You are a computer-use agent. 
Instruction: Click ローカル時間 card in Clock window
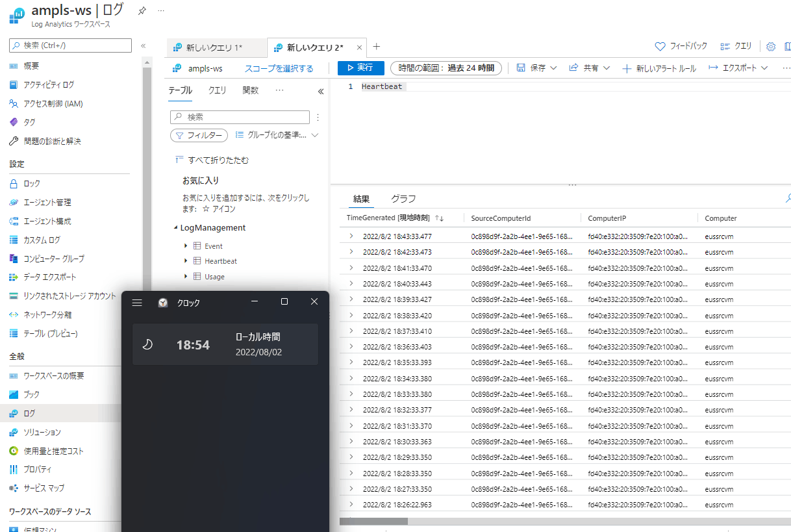pos(225,344)
